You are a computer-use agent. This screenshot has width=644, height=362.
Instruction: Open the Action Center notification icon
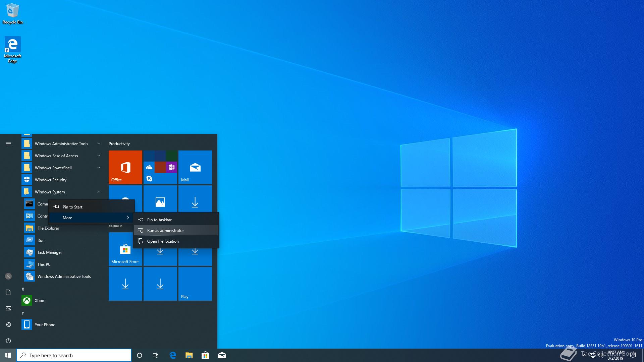pyautogui.click(x=633, y=355)
